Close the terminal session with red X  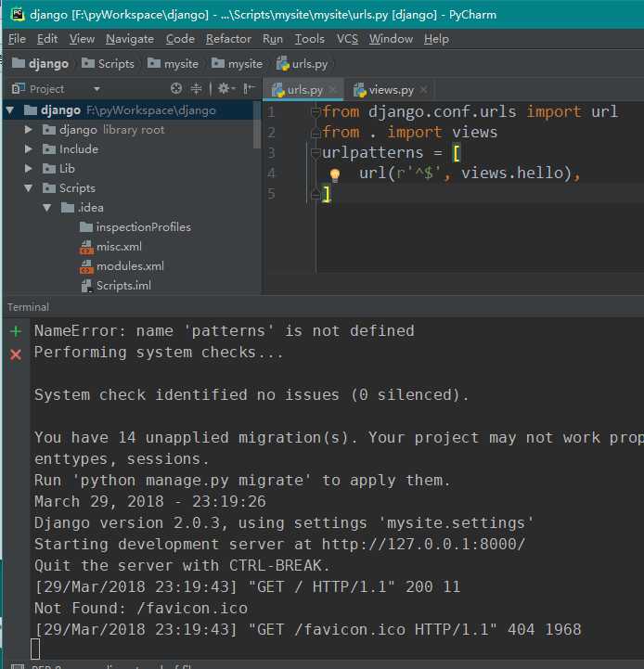pyautogui.click(x=16, y=354)
